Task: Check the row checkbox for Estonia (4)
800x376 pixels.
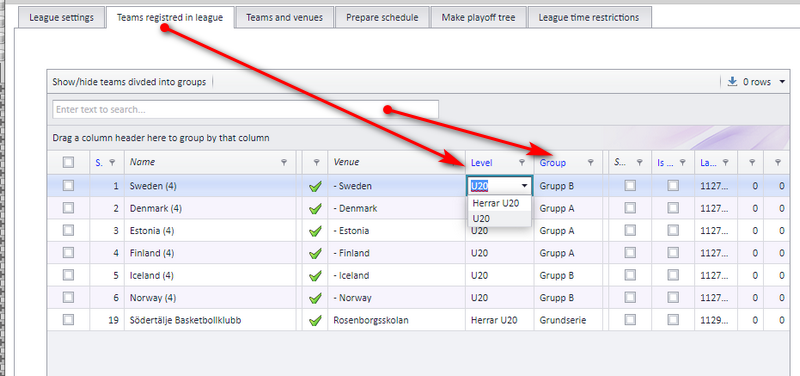Action: point(68,231)
